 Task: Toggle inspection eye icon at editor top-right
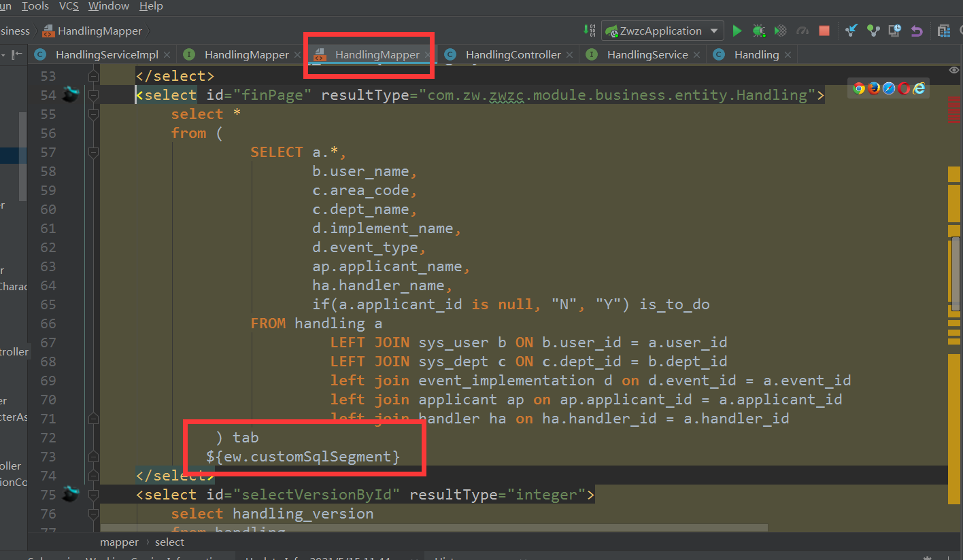click(x=954, y=70)
